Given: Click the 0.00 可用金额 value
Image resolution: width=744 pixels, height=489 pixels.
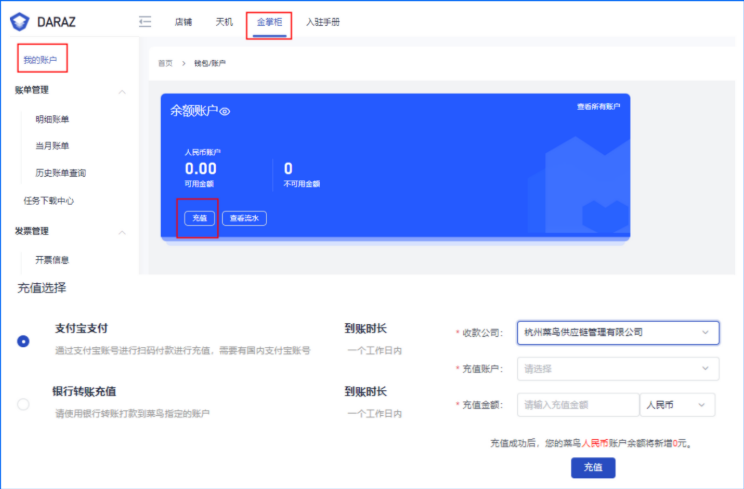Looking at the screenshot, I should coord(201,168).
